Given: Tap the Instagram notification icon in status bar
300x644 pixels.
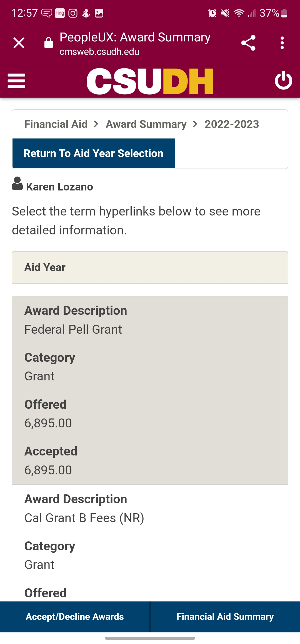Looking at the screenshot, I should (x=73, y=13).
